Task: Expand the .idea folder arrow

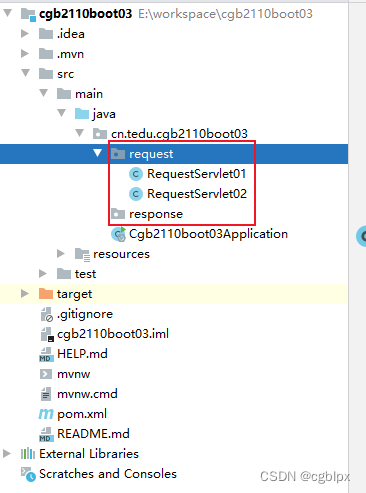Action: pyautogui.click(x=25, y=33)
